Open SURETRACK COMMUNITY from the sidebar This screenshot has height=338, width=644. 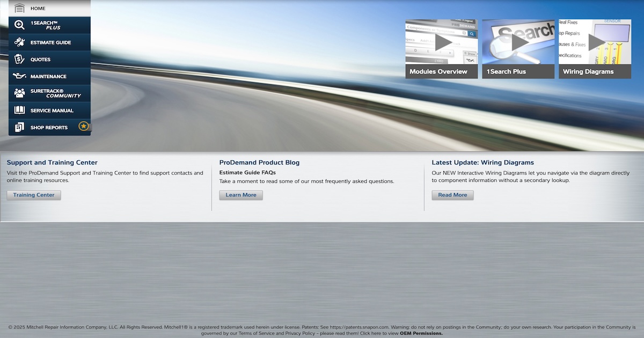pyautogui.click(x=49, y=93)
